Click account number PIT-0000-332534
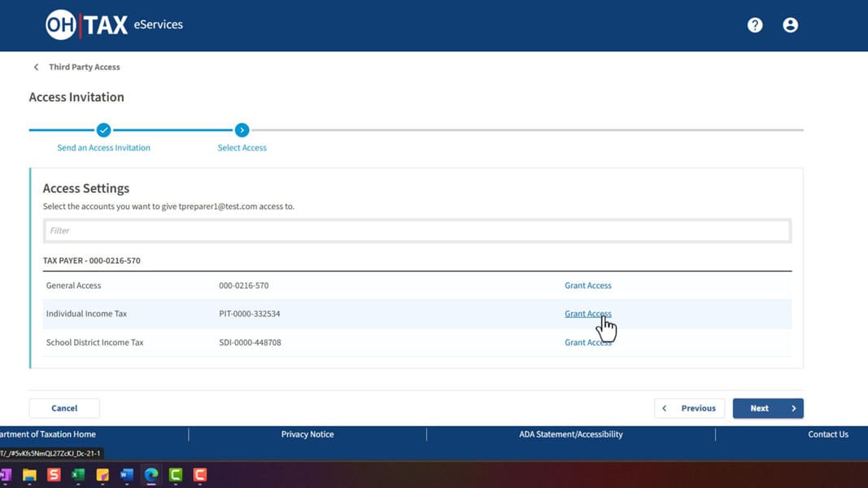 249,314
